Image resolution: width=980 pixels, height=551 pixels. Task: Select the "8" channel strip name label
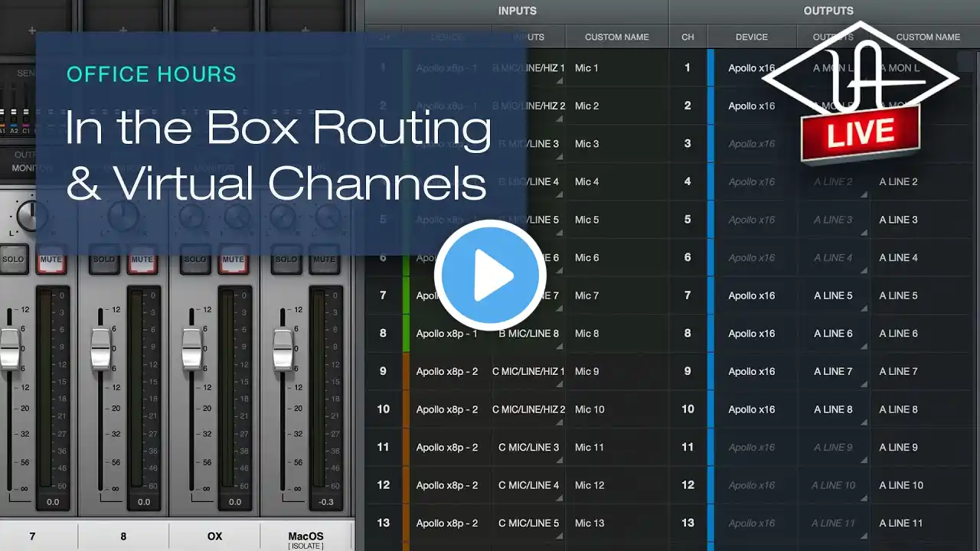coord(123,536)
